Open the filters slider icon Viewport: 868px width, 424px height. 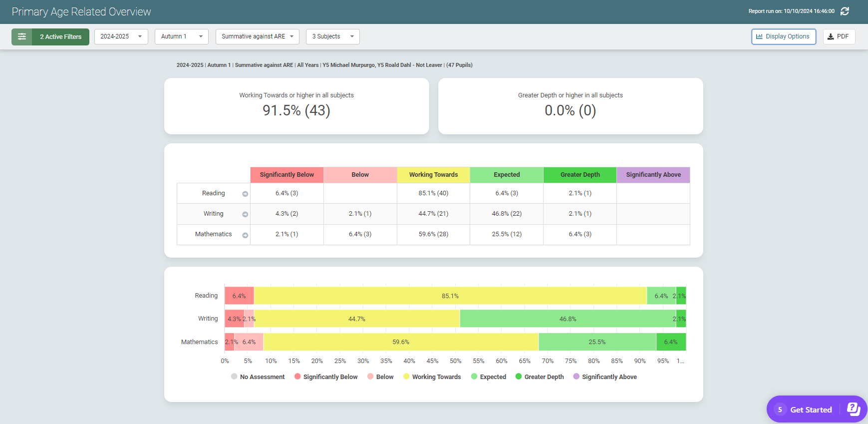[x=22, y=36]
